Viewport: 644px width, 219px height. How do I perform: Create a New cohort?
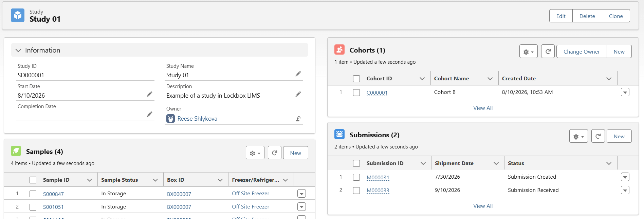pos(619,52)
